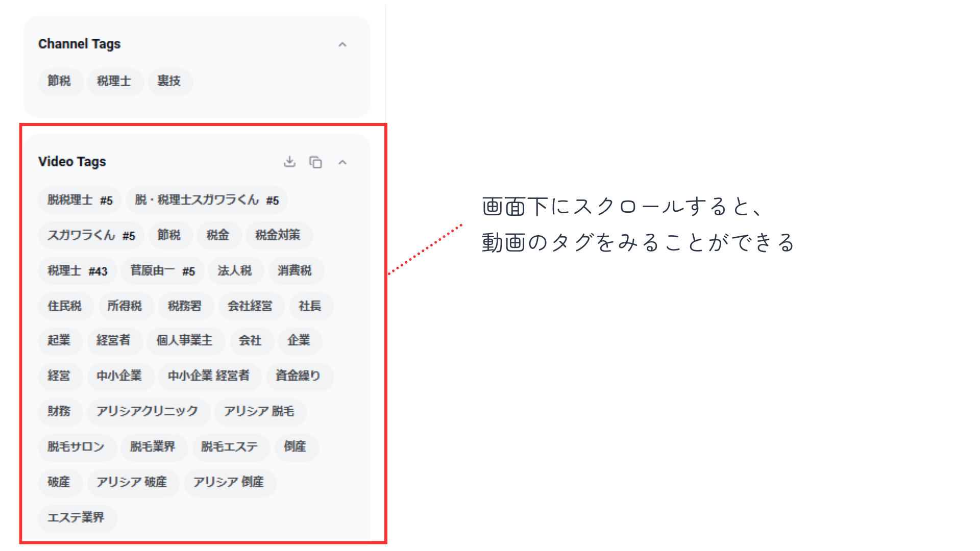The height and width of the screenshot is (551, 980).
Task: Click the 中小企業 経営者 tag
Action: coord(209,376)
